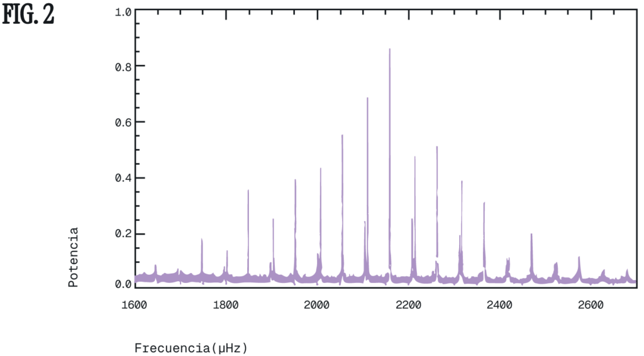Click the 2000 tick label below the 0.44 peak
The height and width of the screenshot is (356, 644).
317,306
